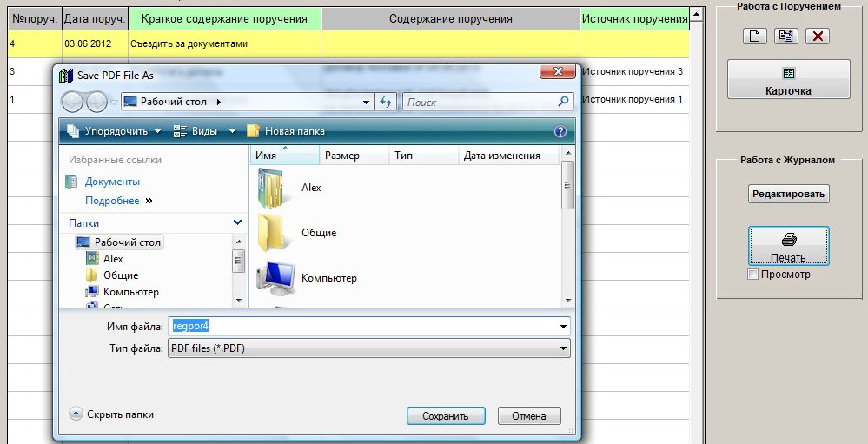
Task: Select Общие in the folder tree
Action: [x=112, y=275]
